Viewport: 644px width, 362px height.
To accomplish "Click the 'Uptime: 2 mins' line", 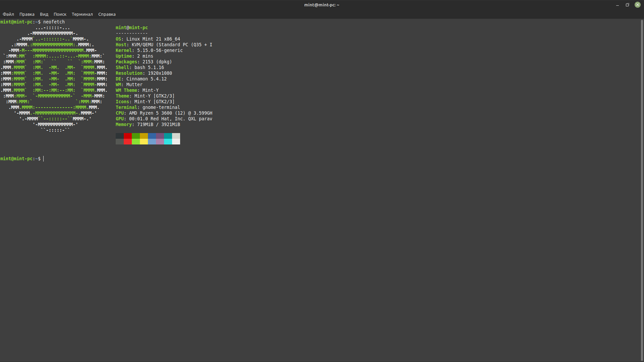I will (135, 56).
